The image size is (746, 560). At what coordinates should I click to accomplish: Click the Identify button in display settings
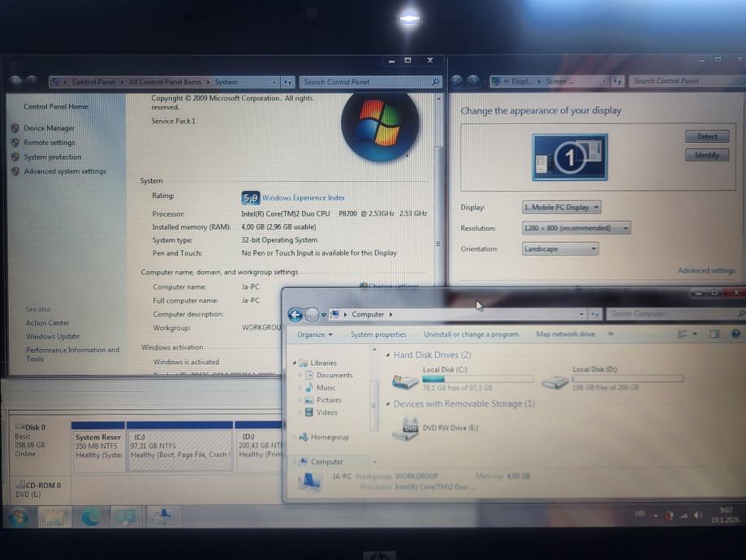point(707,155)
